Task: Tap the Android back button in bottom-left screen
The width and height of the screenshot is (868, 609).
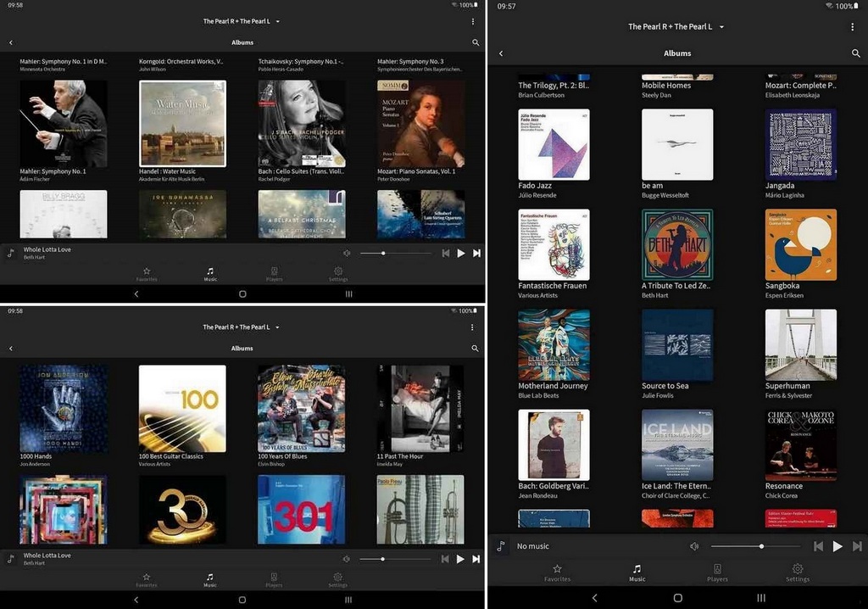Action: tap(136, 600)
